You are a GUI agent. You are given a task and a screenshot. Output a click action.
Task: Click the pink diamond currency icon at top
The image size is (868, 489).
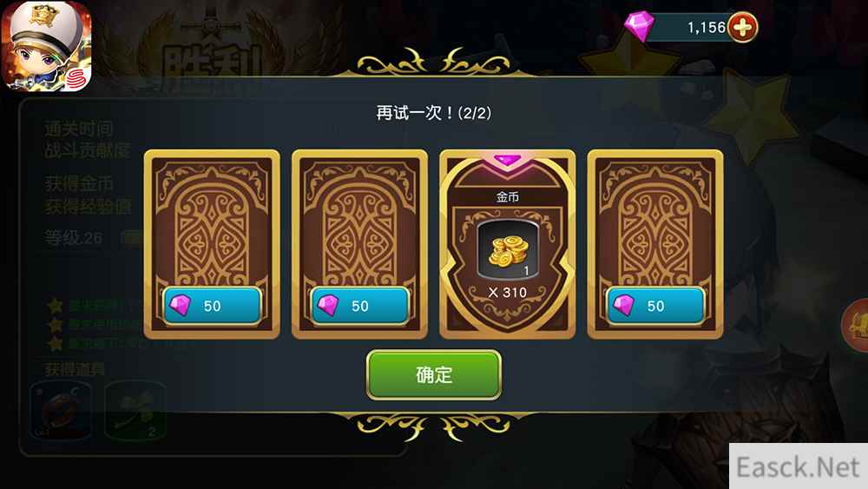pos(639,26)
